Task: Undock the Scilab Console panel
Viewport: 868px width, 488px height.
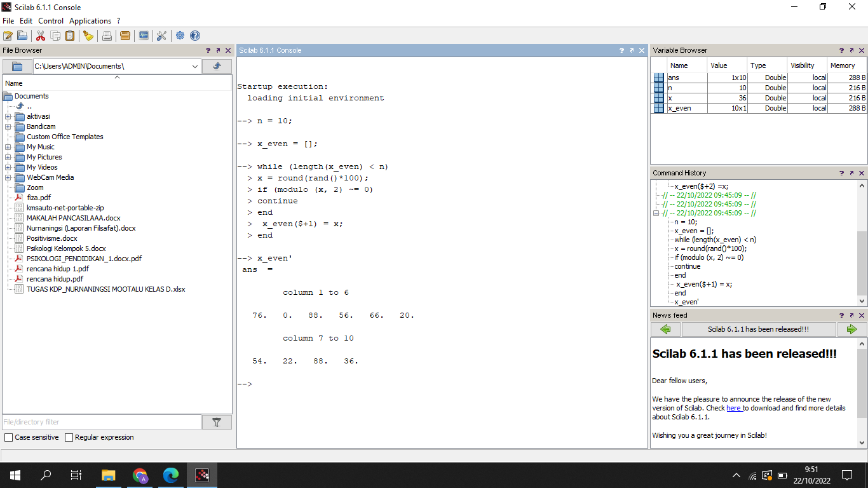Action: 632,50
